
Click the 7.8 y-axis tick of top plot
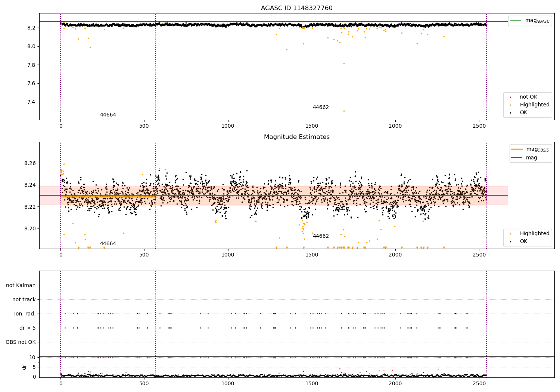[32, 65]
